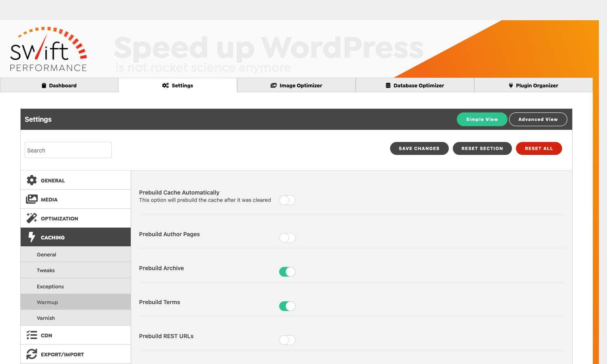This screenshot has width=607, height=364.
Task: Switch to Simple View
Action: click(482, 119)
